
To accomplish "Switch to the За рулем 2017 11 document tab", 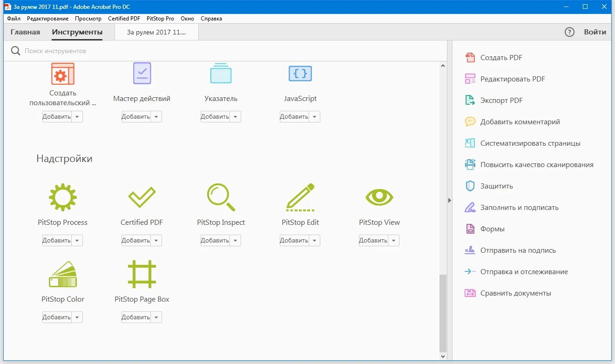I will pos(156,32).
